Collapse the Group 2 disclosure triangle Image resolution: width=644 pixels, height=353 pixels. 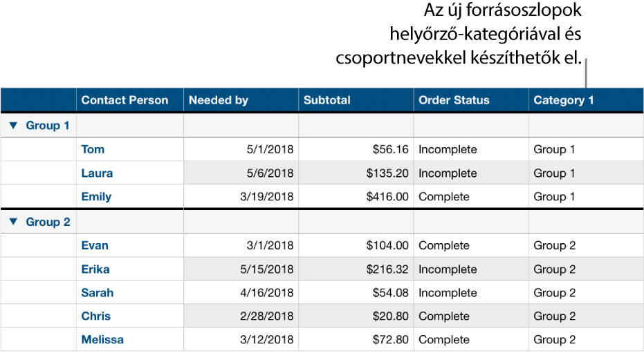click(13, 222)
